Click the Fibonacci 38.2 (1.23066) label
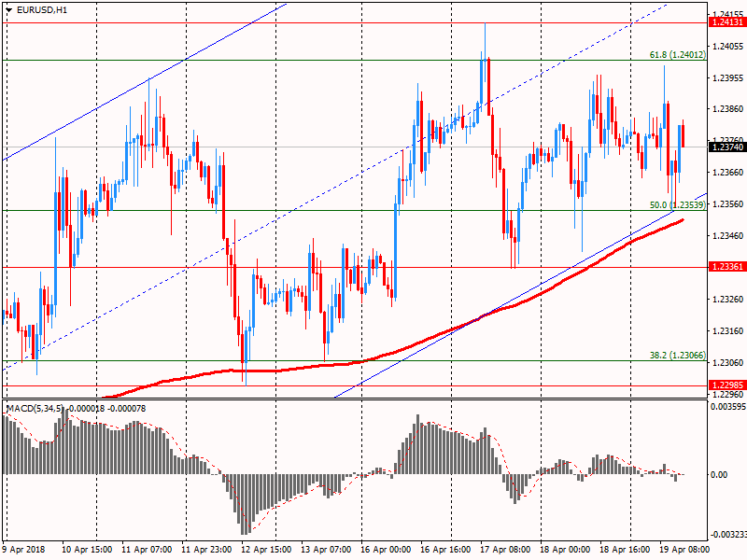 (678, 355)
